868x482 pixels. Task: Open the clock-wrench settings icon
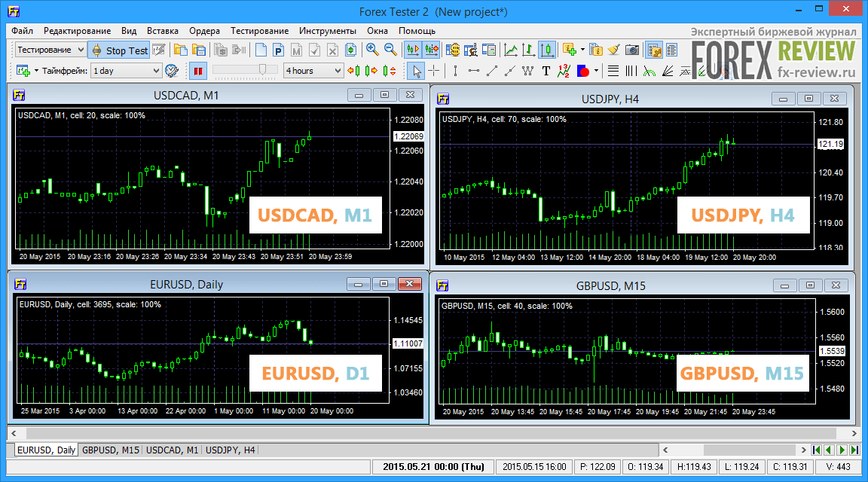click(172, 71)
